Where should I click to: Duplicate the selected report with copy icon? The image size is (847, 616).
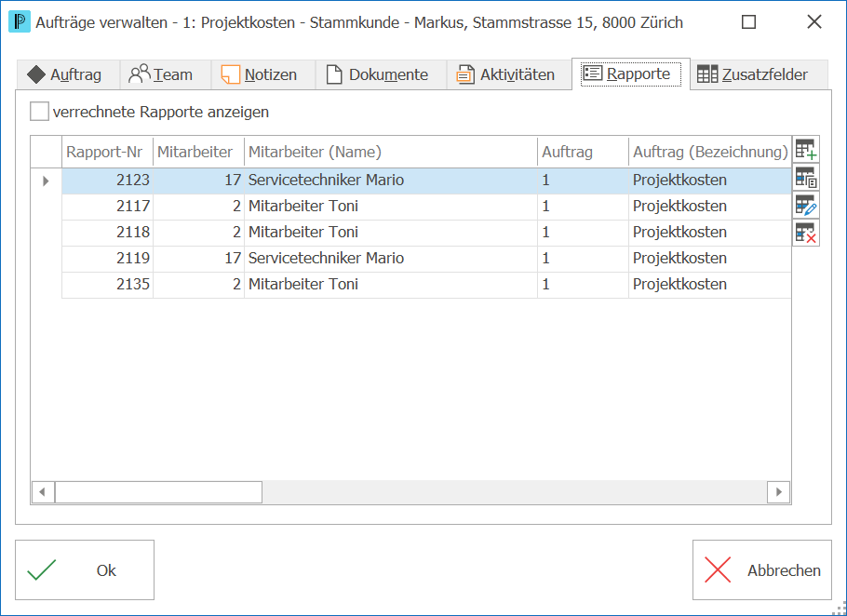(806, 178)
